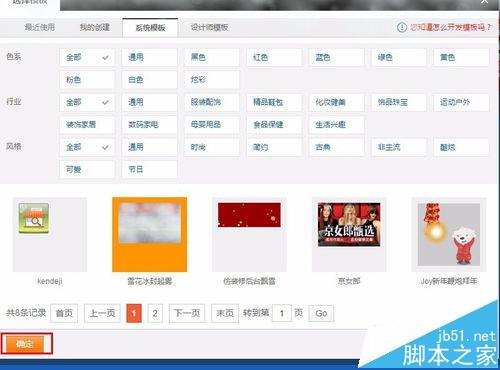Screen dimensions: 500x370
Task: Advance with the 下一页 button
Action: (x=187, y=313)
